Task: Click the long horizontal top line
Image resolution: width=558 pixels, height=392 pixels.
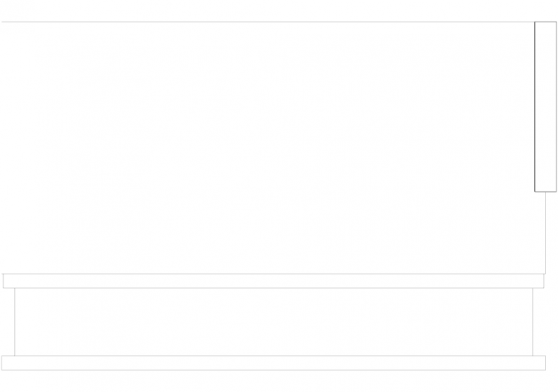Action: [268, 22]
